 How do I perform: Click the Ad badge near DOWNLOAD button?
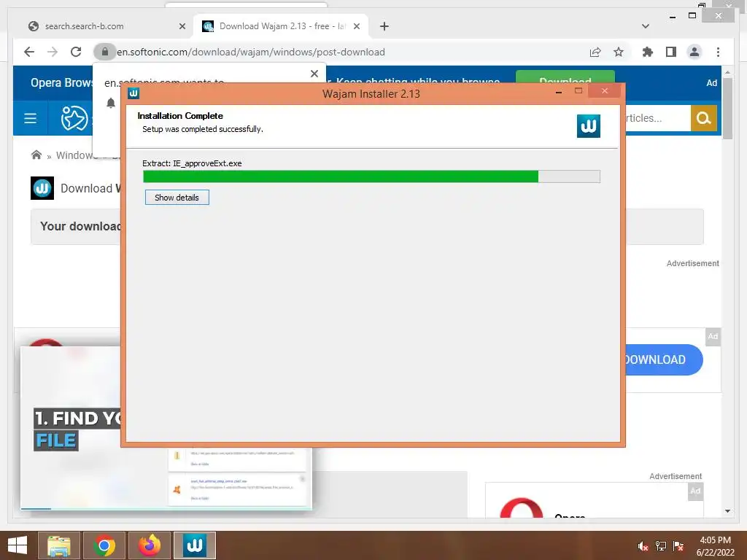713,336
